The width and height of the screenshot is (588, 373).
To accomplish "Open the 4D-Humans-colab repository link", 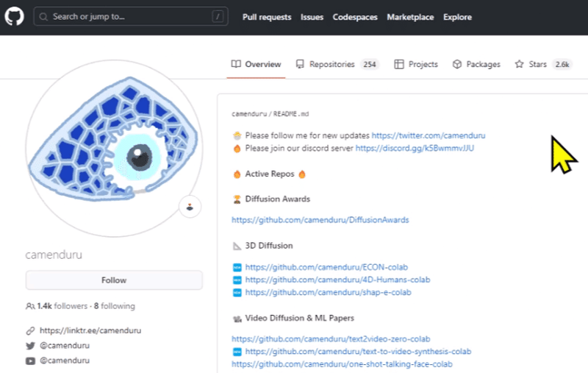I will pyautogui.click(x=337, y=280).
